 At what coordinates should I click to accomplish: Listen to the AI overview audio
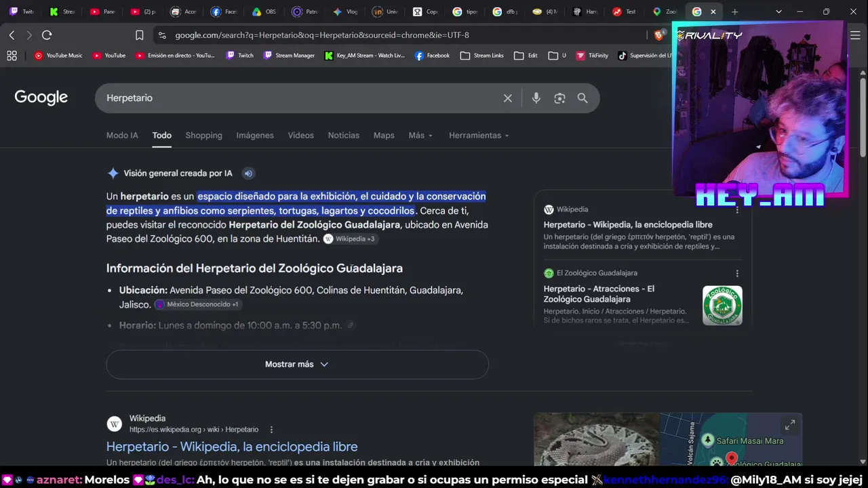[248, 174]
